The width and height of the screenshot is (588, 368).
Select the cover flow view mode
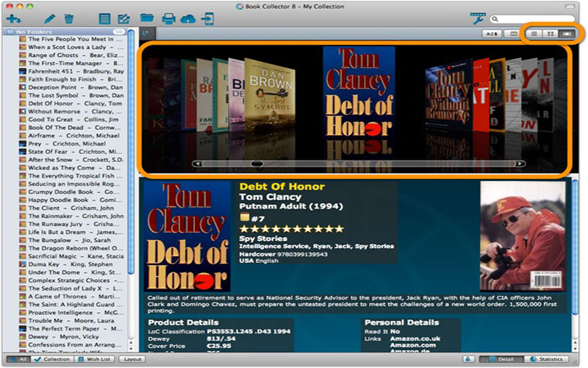coord(567,34)
